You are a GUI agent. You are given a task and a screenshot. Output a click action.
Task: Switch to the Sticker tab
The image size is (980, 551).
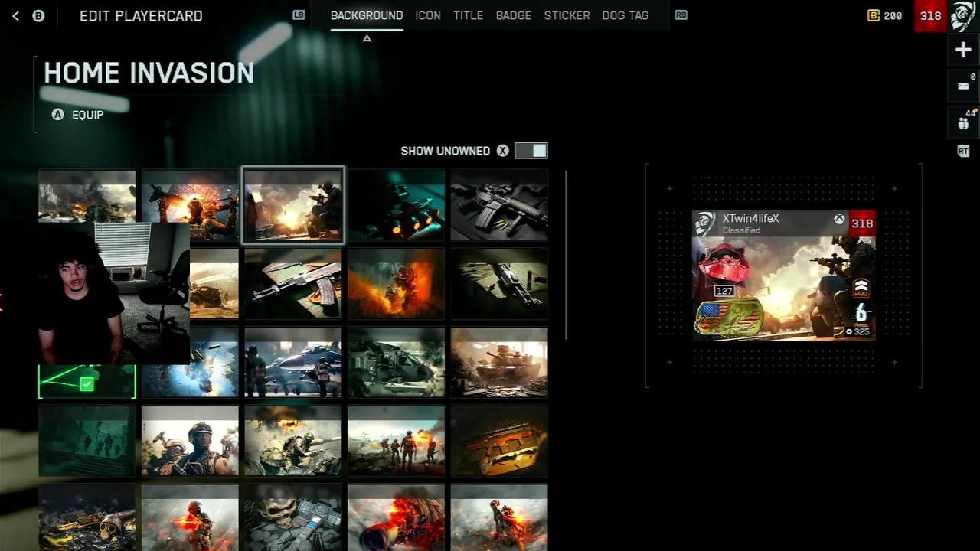click(567, 15)
